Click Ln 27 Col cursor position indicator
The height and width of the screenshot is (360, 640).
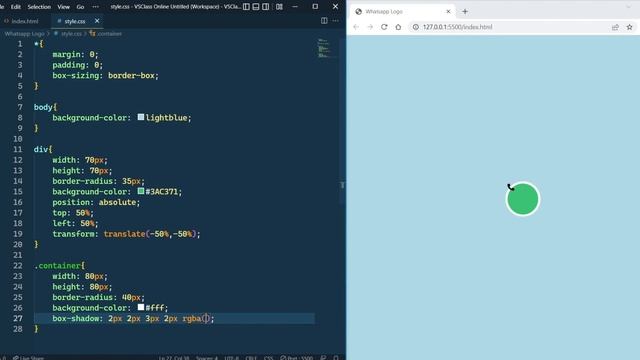(174, 358)
